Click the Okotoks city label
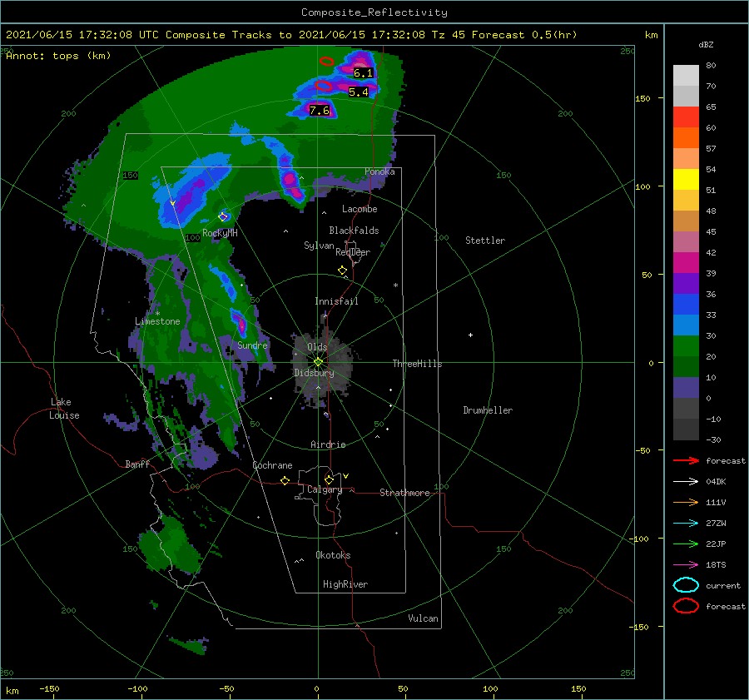 [333, 555]
